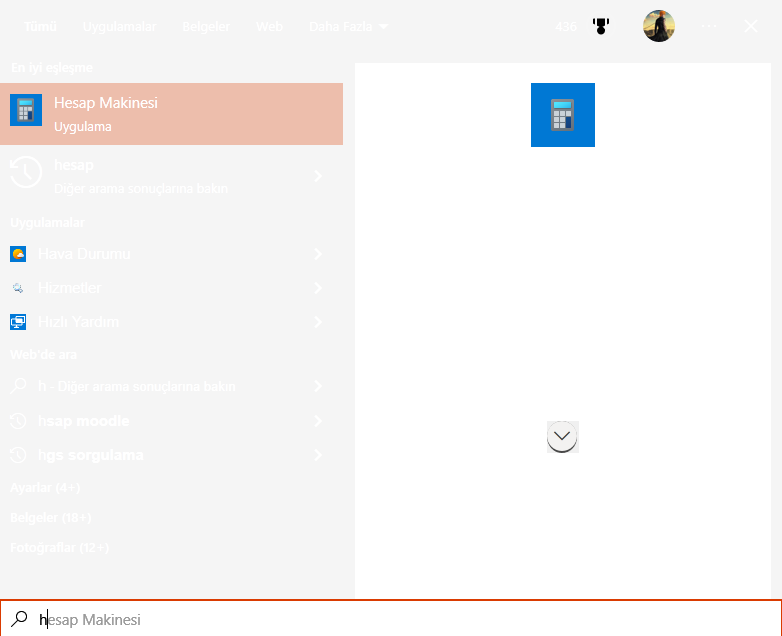This screenshot has height=636, width=782.
Task: Expand the Hizmetler result arrow
Action: (x=318, y=288)
